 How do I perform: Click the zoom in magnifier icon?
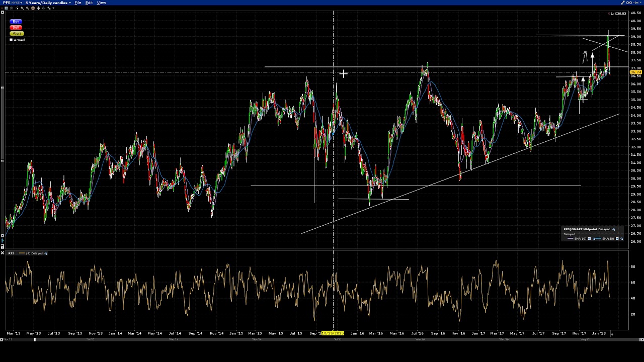point(22,8)
